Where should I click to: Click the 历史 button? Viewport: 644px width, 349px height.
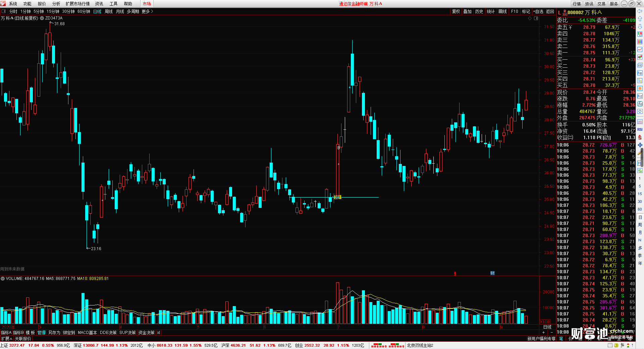pyautogui.click(x=479, y=11)
